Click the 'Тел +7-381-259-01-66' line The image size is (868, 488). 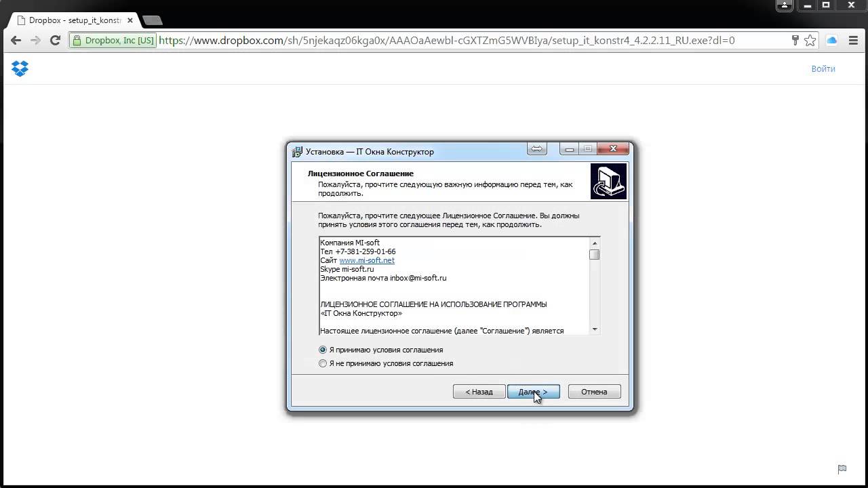358,251
